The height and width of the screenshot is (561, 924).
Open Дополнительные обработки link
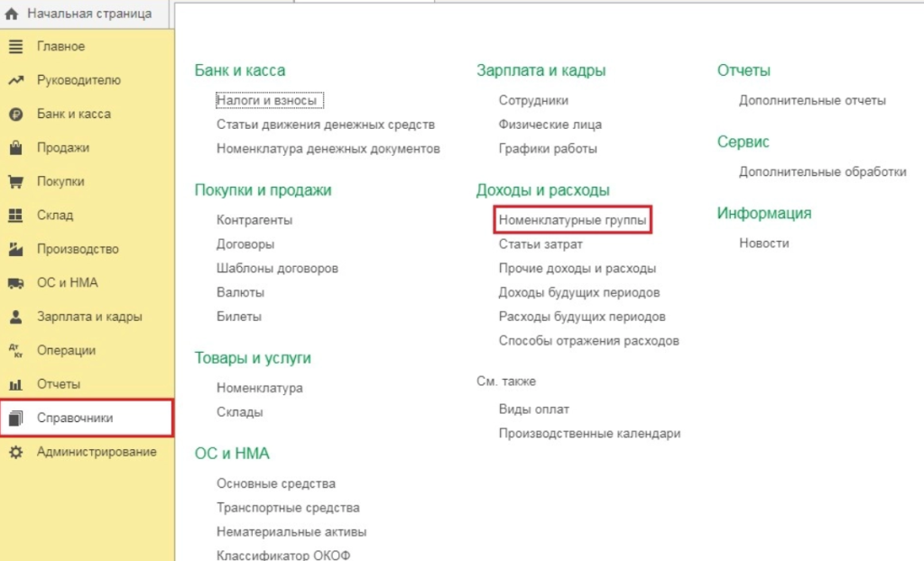[x=823, y=171]
